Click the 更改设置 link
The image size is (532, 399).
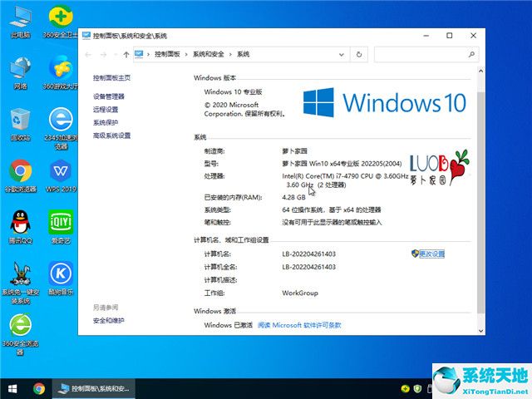[x=431, y=254]
